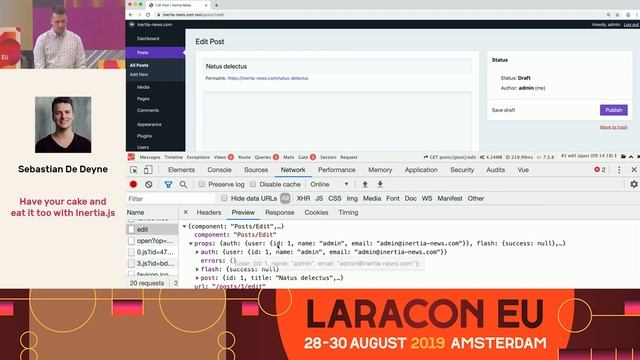Close the Edit Post browser tab

(206, 5)
